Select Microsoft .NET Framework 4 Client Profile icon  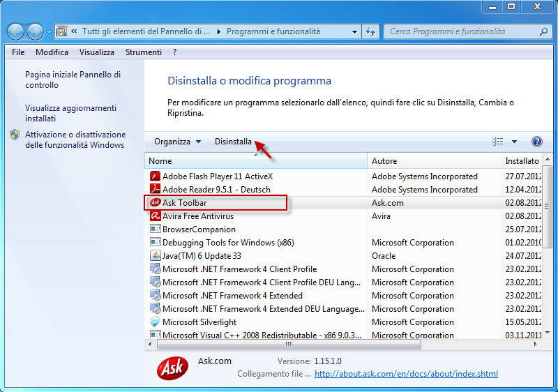(155, 269)
